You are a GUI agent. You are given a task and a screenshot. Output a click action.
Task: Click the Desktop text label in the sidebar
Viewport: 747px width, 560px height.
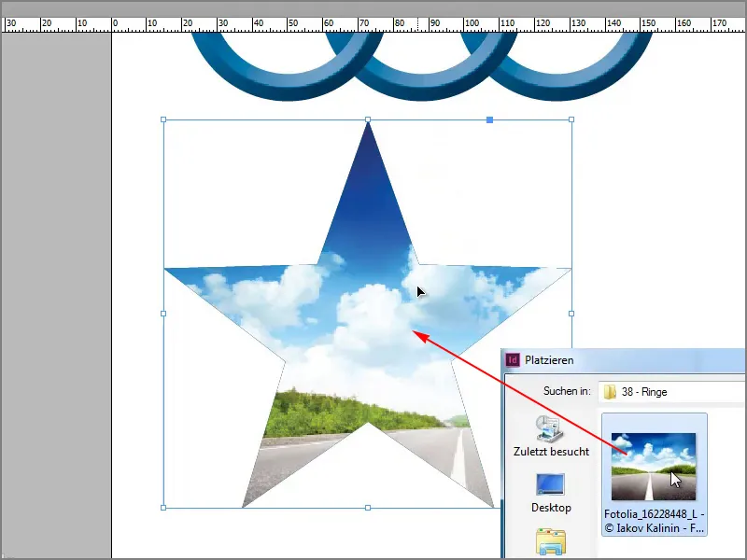pyautogui.click(x=553, y=508)
